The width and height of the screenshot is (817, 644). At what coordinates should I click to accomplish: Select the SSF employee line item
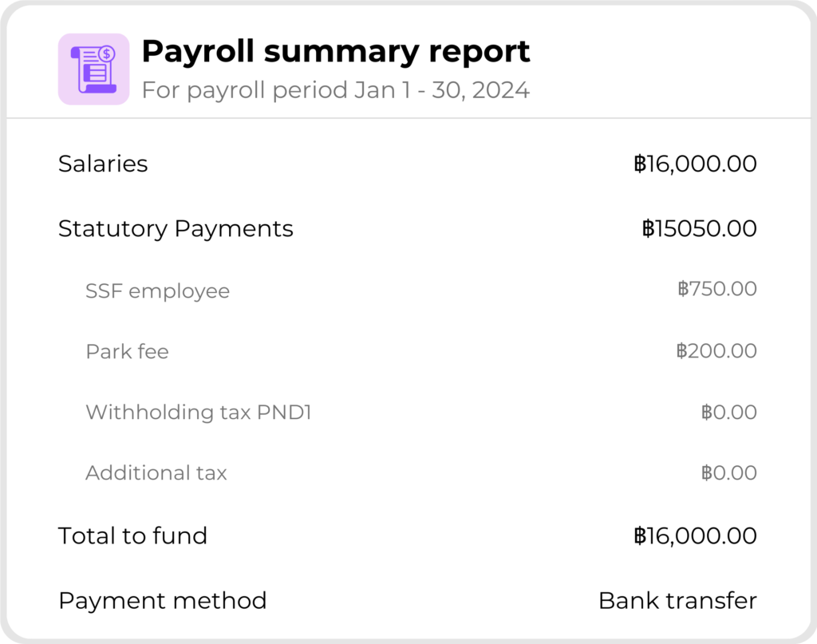pyautogui.click(x=157, y=291)
